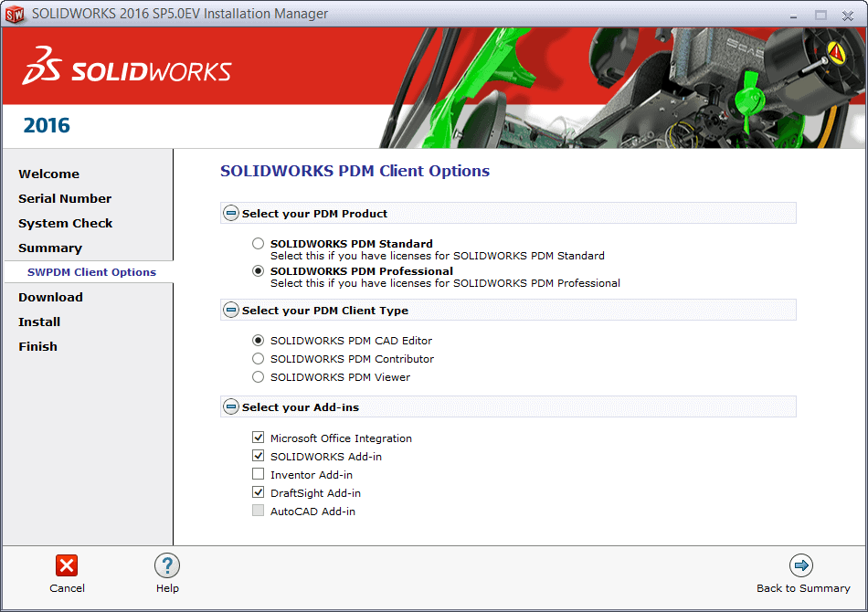Screen dimensions: 868x612
Task: Close the Installation Manager window
Action: [x=848, y=16]
